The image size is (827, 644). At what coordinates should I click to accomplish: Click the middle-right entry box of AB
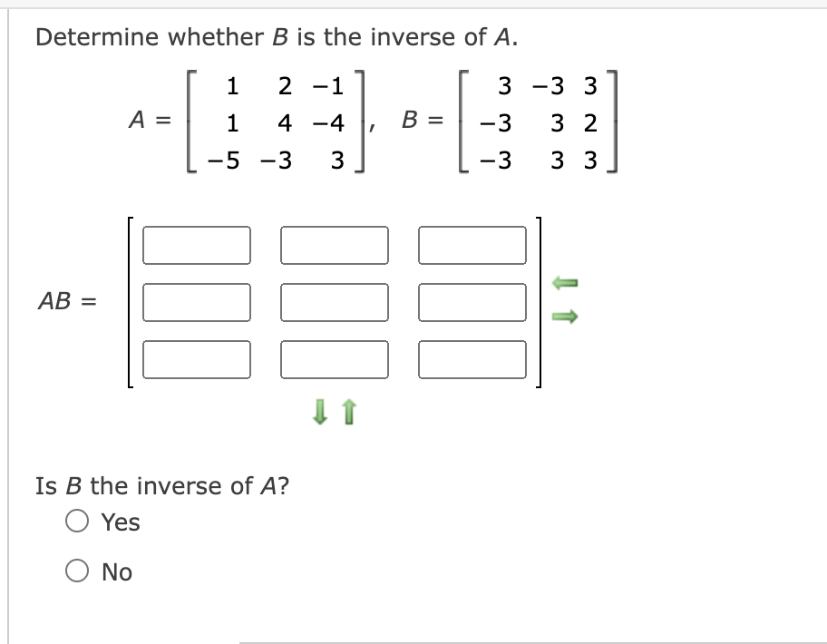[473, 302]
